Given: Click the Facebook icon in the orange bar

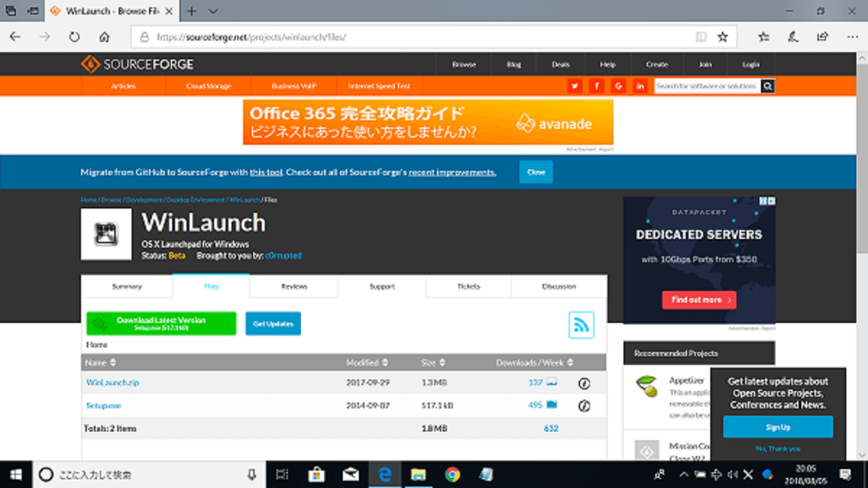Looking at the screenshot, I should [596, 85].
